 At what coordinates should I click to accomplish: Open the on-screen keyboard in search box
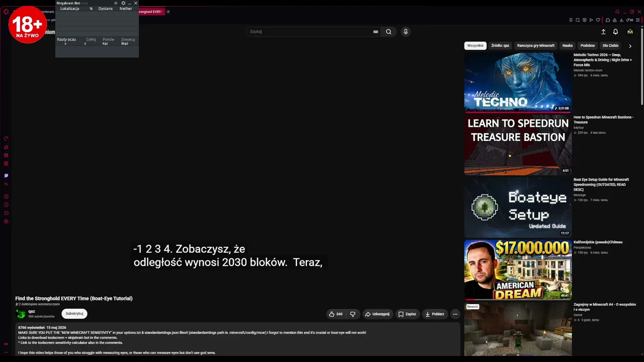(x=375, y=32)
